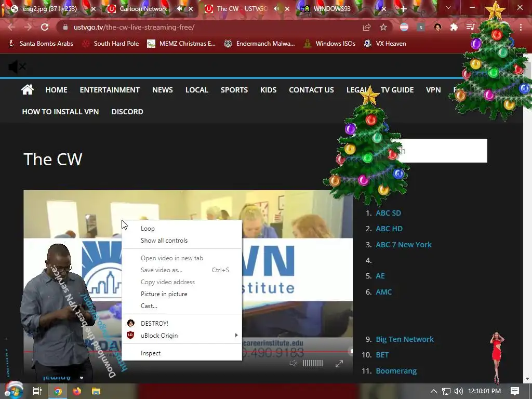Open the ABC 7 New York channel link
Image resolution: width=532 pixels, height=399 pixels.
pyautogui.click(x=403, y=245)
